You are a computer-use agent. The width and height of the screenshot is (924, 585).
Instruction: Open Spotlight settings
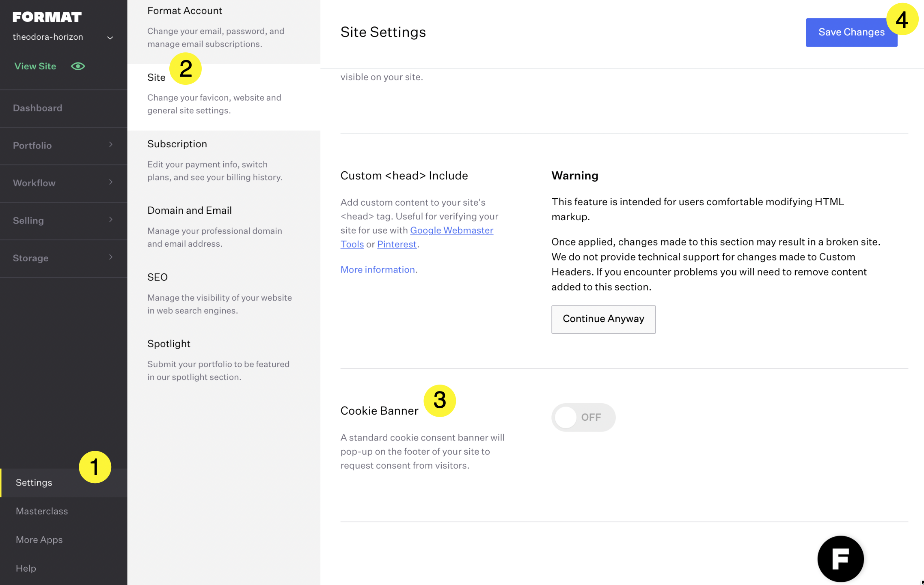(168, 344)
